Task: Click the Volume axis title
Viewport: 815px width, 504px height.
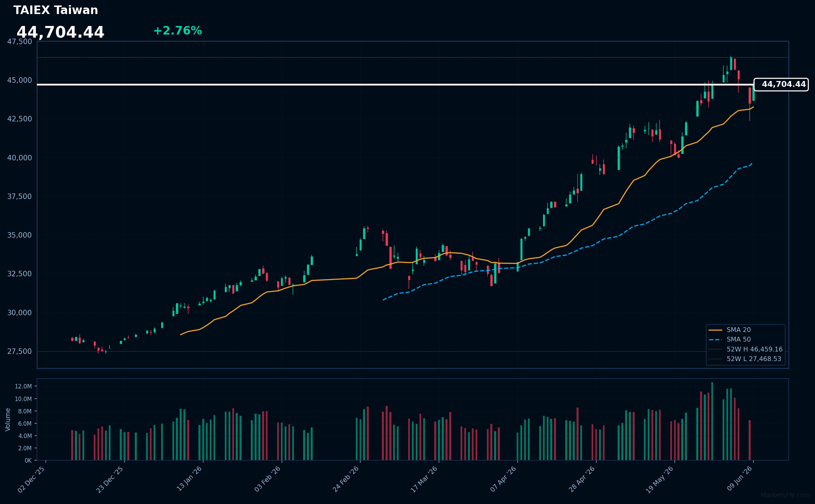Action: [x=8, y=420]
